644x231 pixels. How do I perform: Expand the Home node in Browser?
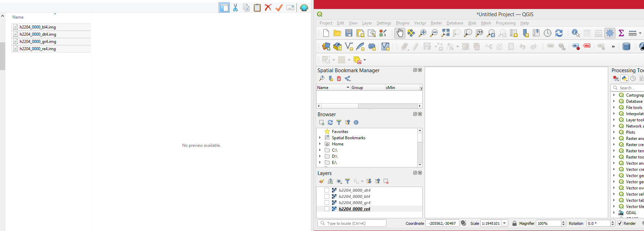pos(320,144)
